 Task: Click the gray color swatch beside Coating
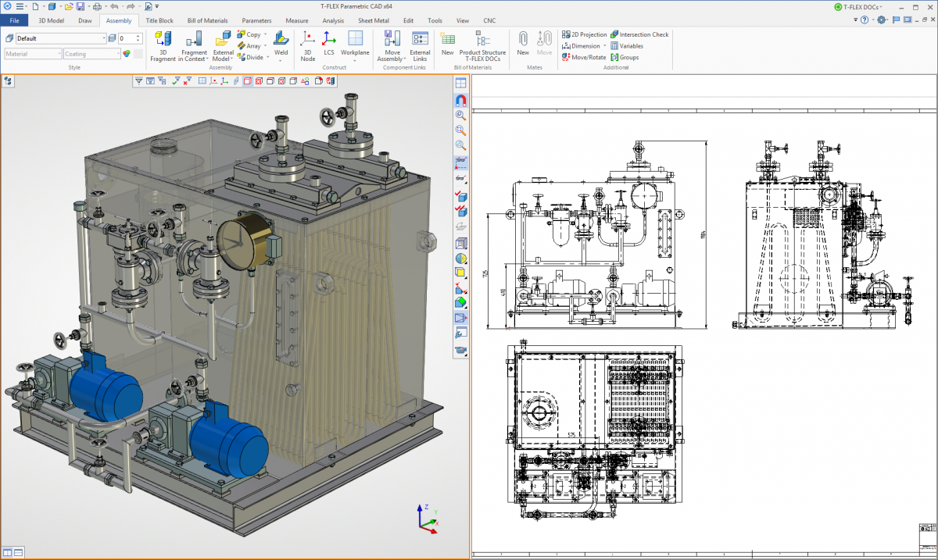pos(138,54)
